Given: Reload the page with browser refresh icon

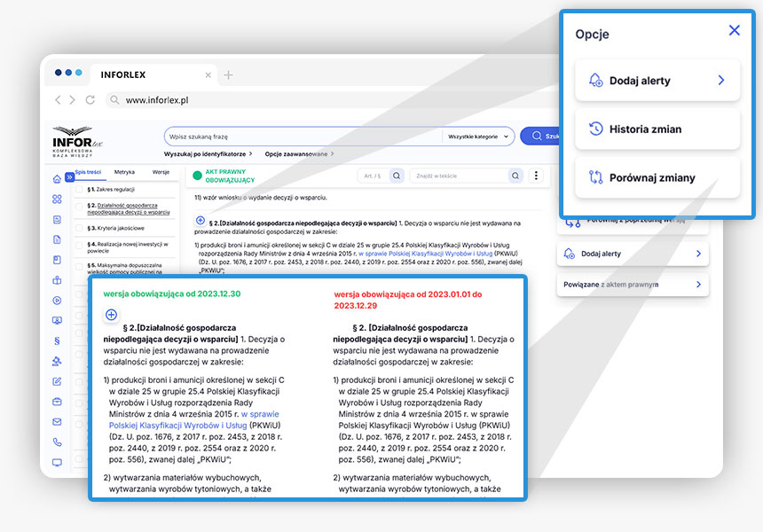Looking at the screenshot, I should click(x=90, y=100).
